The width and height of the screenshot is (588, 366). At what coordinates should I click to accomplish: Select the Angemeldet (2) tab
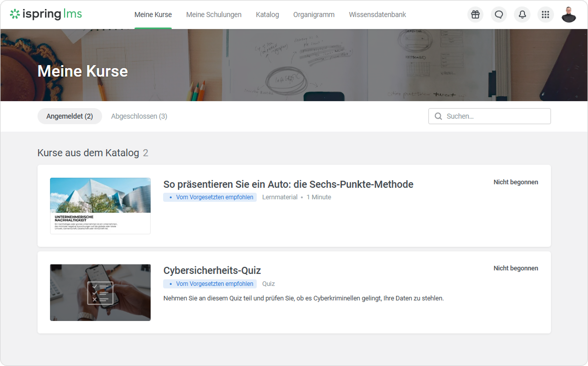click(70, 116)
